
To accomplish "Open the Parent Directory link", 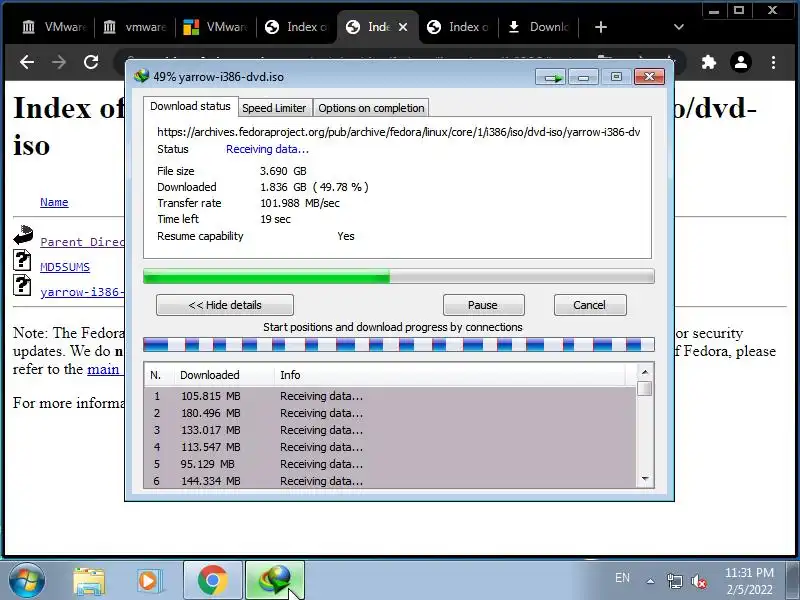I will pos(82,242).
